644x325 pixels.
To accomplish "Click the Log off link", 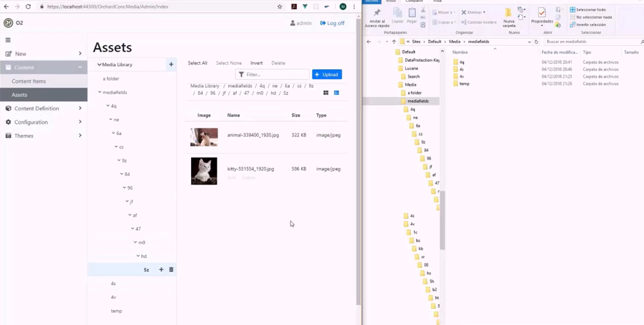I will pos(332,23).
